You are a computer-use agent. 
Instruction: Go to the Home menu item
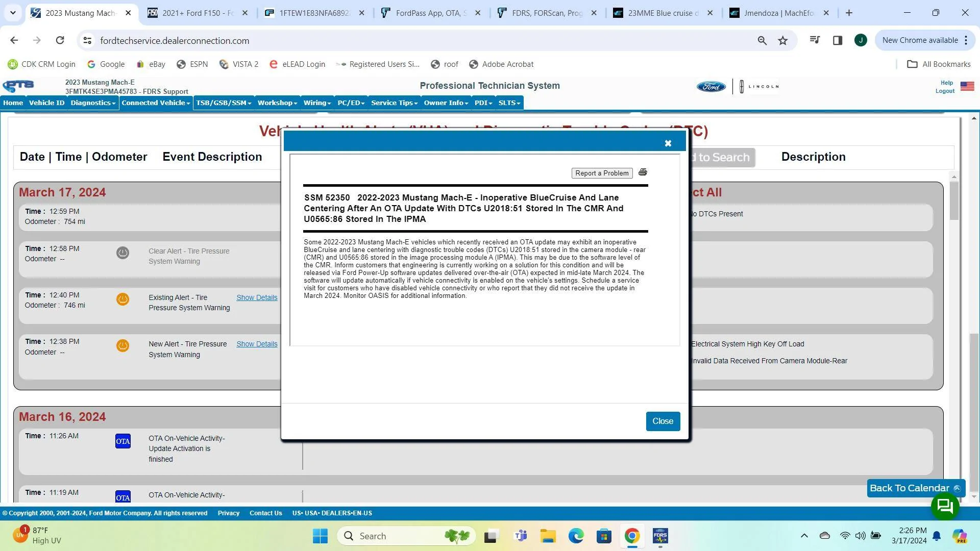pyautogui.click(x=13, y=103)
